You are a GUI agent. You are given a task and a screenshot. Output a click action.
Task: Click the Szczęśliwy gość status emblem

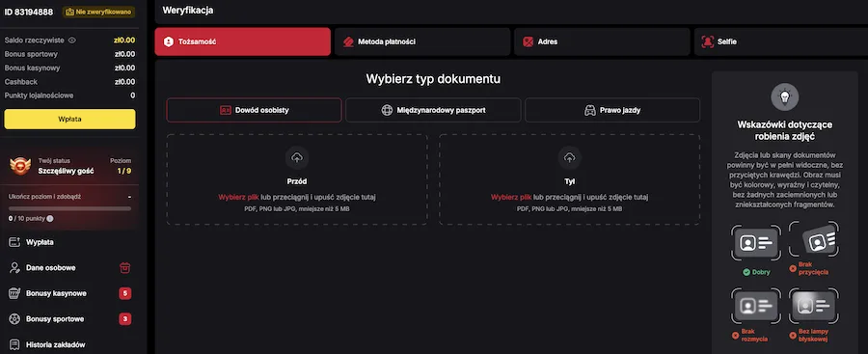(20, 166)
